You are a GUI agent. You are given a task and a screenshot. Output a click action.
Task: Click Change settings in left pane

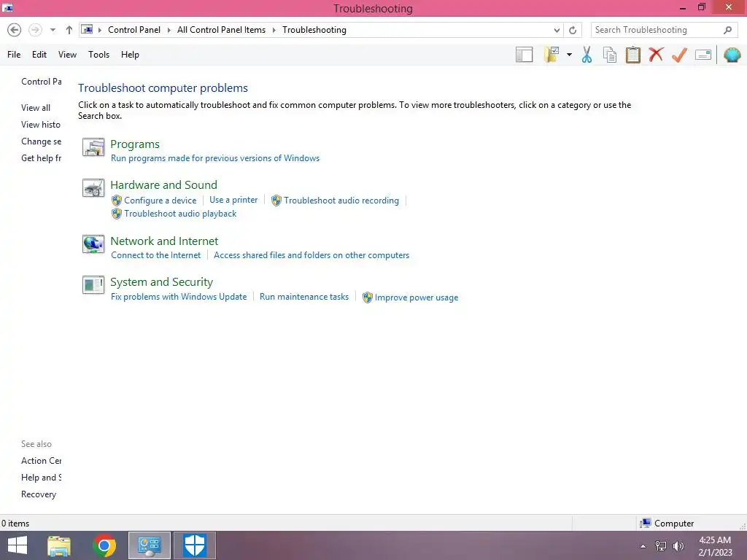[41, 141]
